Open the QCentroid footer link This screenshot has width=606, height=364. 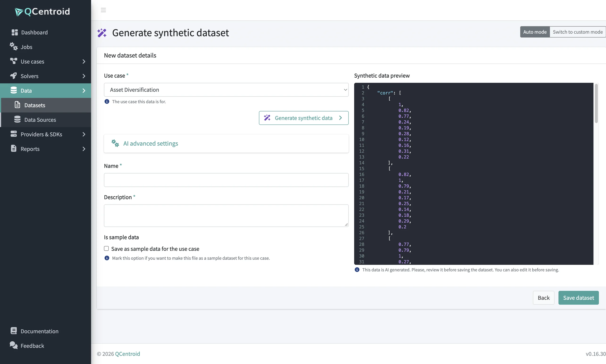click(x=127, y=354)
